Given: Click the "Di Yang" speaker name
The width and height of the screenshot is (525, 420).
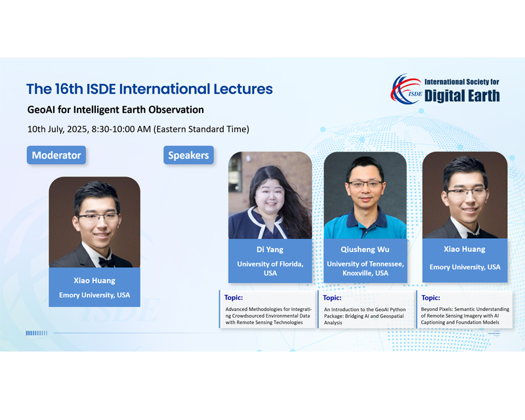Looking at the screenshot, I should 270,249.
